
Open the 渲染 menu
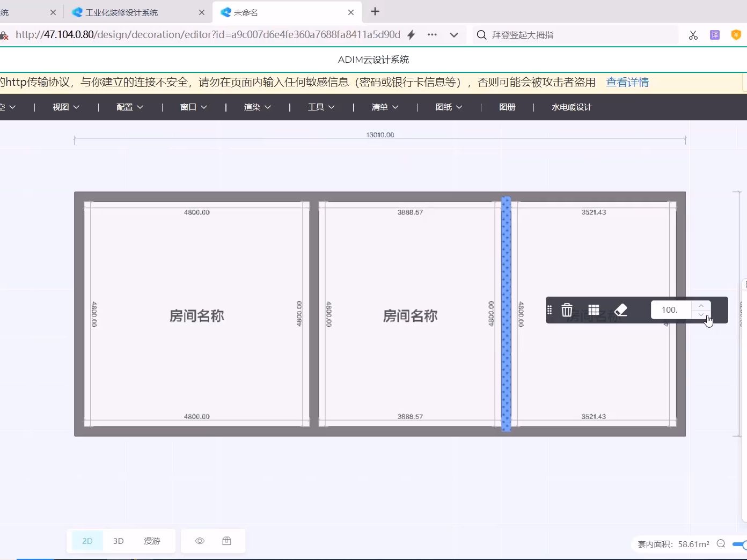pyautogui.click(x=258, y=107)
